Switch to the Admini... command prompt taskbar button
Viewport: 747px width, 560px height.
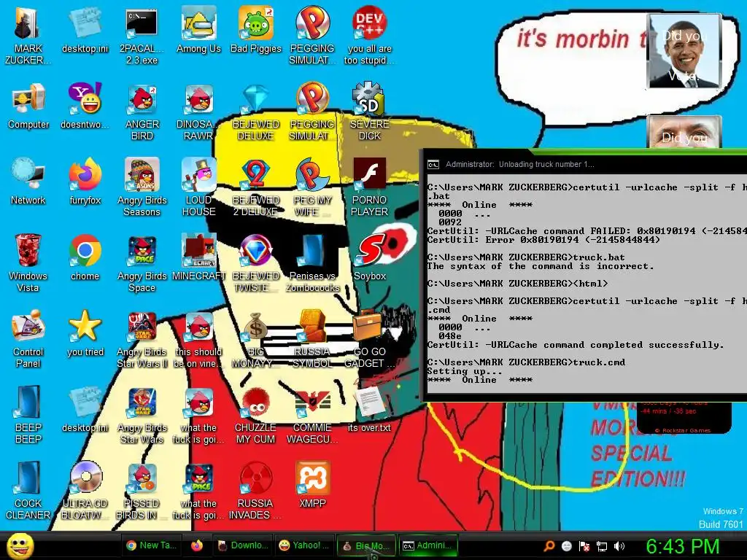click(x=427, y=545)
